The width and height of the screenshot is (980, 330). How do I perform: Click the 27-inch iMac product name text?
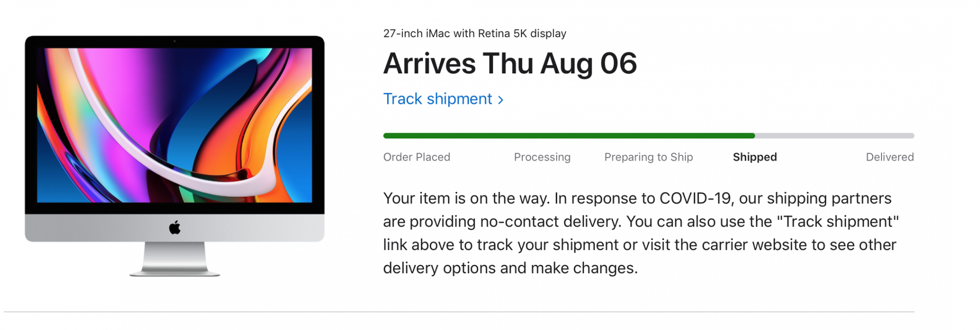click(x=474, y=33)
